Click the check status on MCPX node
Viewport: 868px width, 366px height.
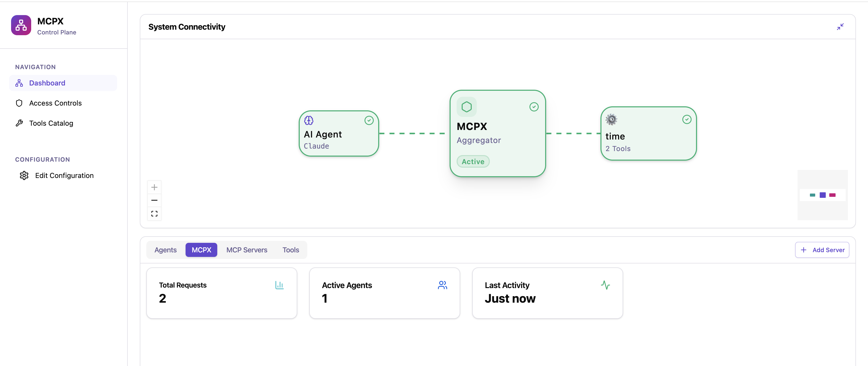(x=534, y=107)
